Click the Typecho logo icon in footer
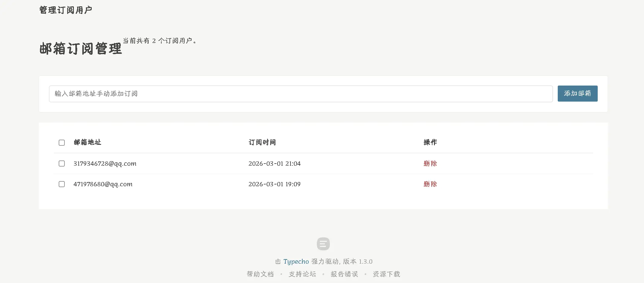 pyautogui.click(x=323, y=244)
